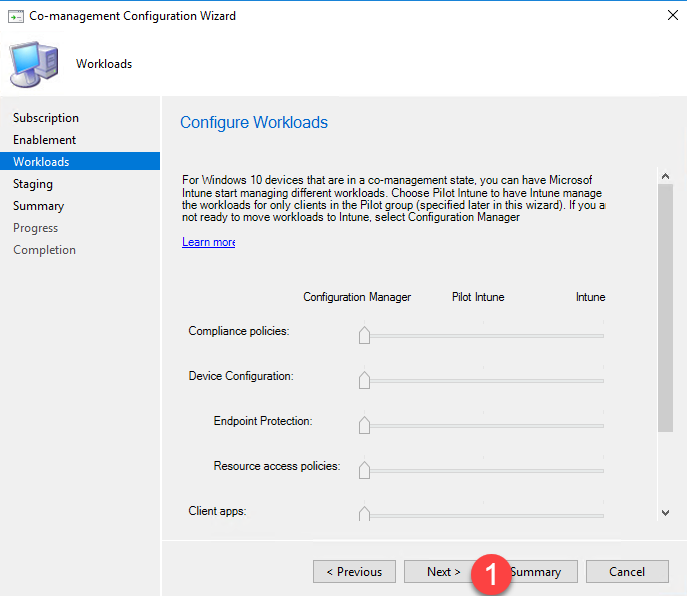Jump to the Summary step in sidebar
Viewport: 687px width, 596px height.
[38, 206]
